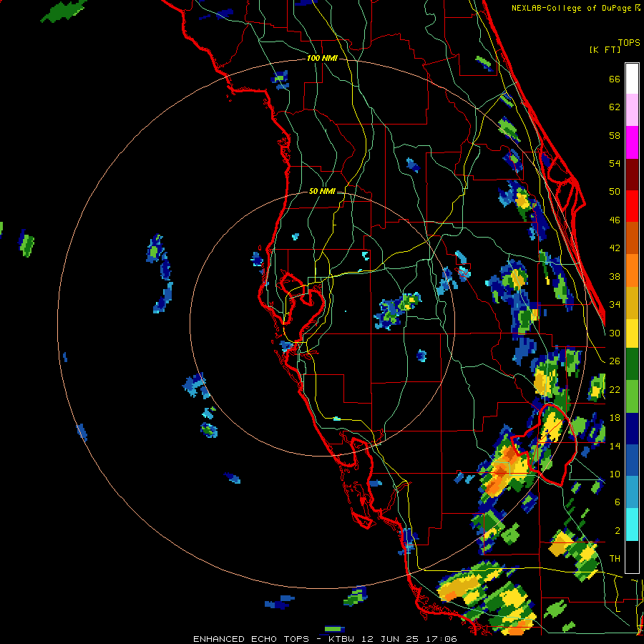Viewport: 644px width, 644px height.
Task: Pick the cyan swatch between 2 and 6
Action: click(x=632, y=524)
